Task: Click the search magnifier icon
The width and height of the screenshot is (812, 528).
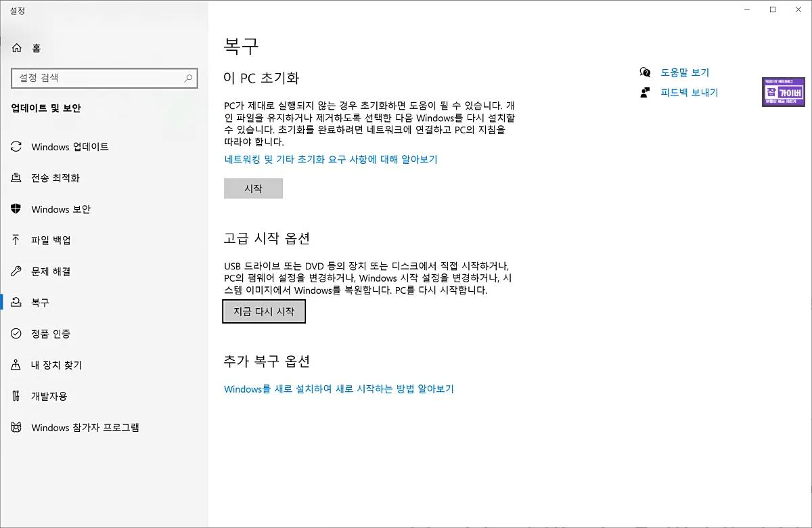Action: point(189,79)
